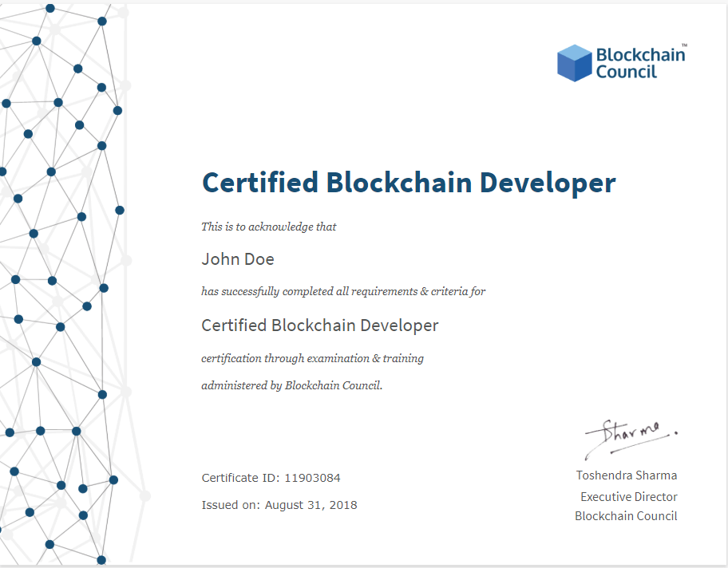
Task: Click the trademark symbol beside the logo
Action: 683,47
